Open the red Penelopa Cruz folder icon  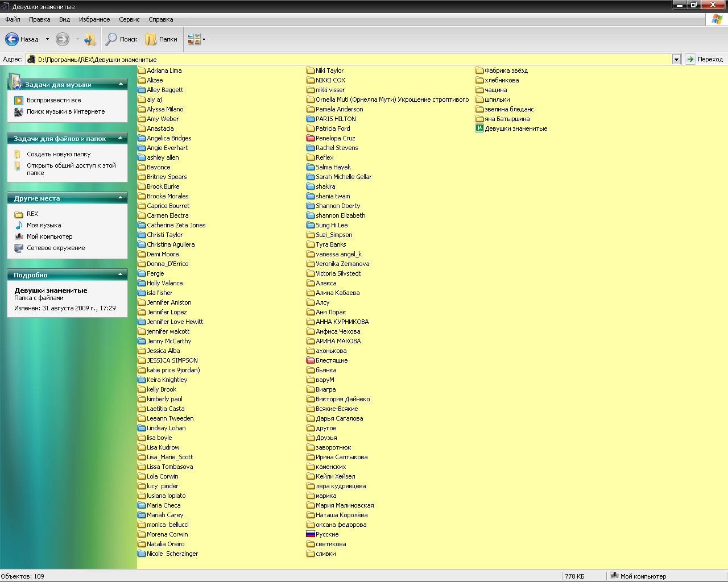pos(311,138)
